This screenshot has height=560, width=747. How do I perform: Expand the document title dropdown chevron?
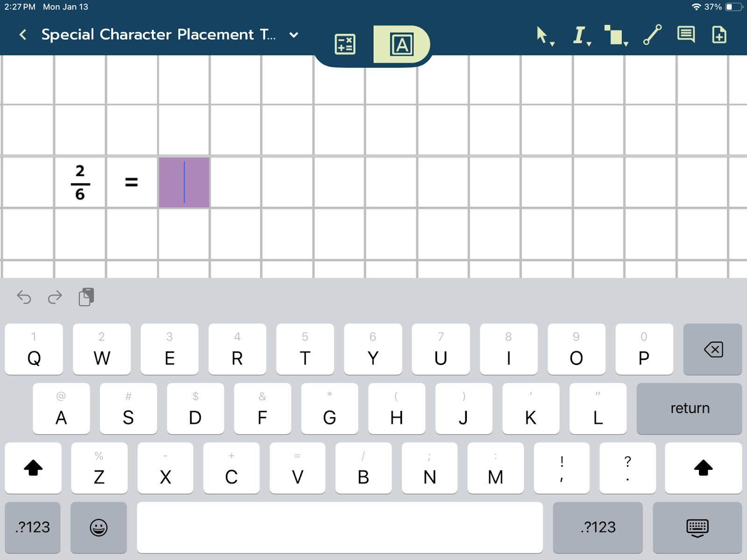click(x=294, y=35)
